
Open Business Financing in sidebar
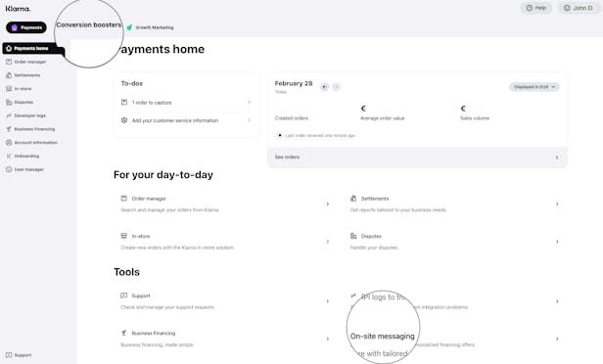point(34,129)
